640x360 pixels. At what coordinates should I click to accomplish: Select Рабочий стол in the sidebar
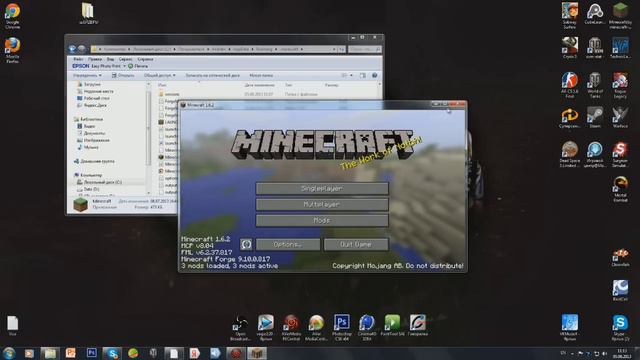click(x=93, y=98)
